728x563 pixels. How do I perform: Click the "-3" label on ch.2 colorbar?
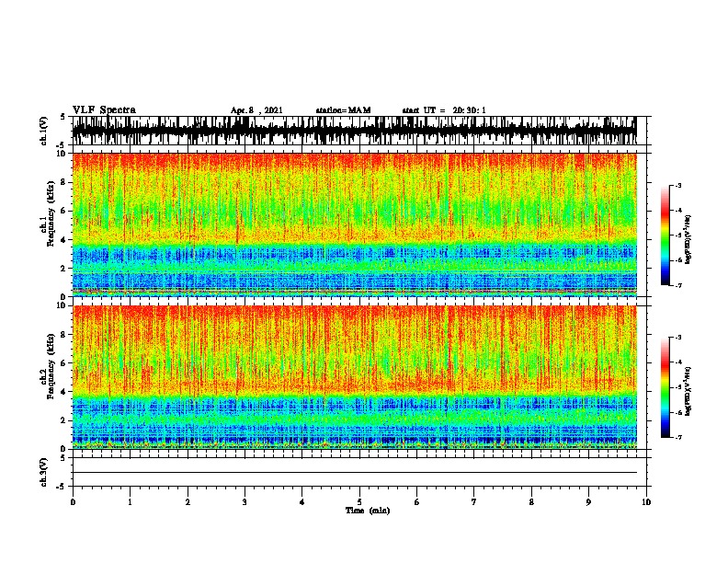click(x=678, y=338)
